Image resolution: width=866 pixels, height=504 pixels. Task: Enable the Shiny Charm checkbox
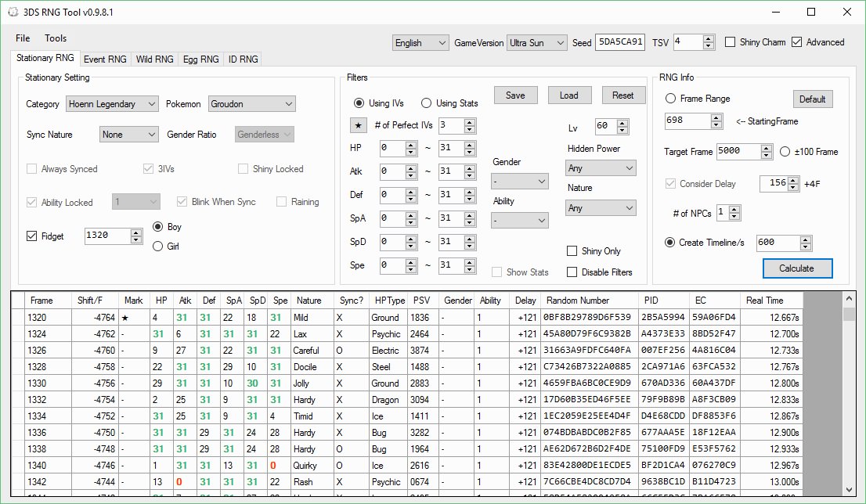coord(730,42)
